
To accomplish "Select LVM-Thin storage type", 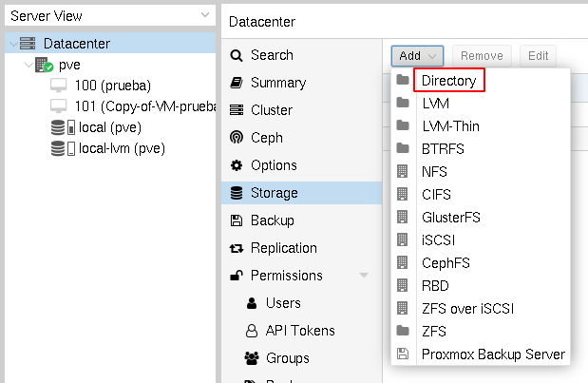I will click(481, 126).
